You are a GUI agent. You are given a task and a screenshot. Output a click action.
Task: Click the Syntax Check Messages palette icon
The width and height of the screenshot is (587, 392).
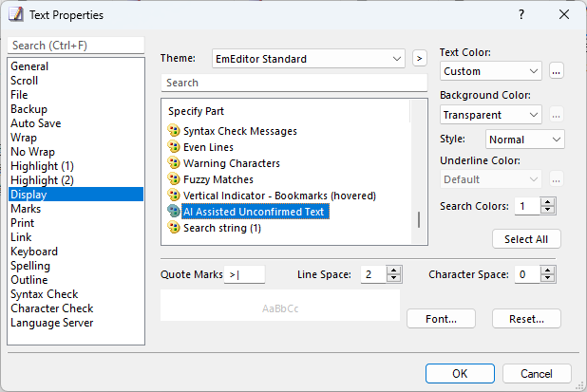pyautogui.click(x=173, y=131)
